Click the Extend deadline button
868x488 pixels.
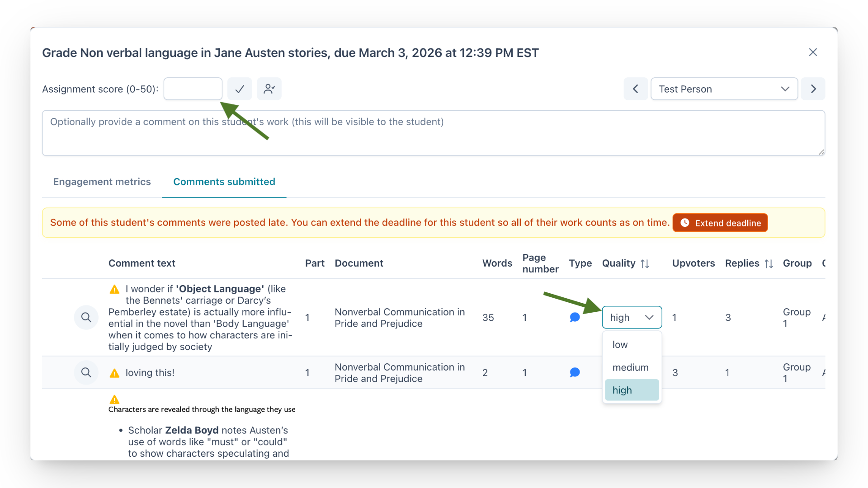[720, 223]
